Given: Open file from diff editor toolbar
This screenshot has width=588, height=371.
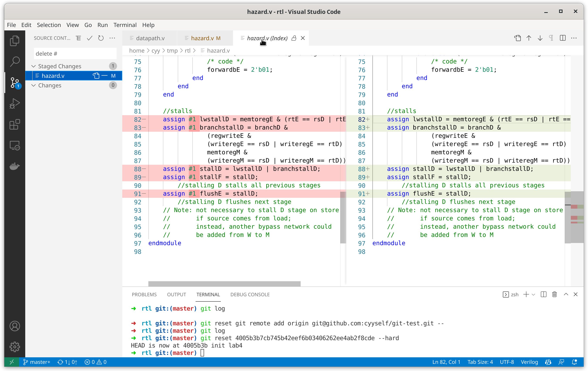Looking at the screenshot, I should coord(518,38).
